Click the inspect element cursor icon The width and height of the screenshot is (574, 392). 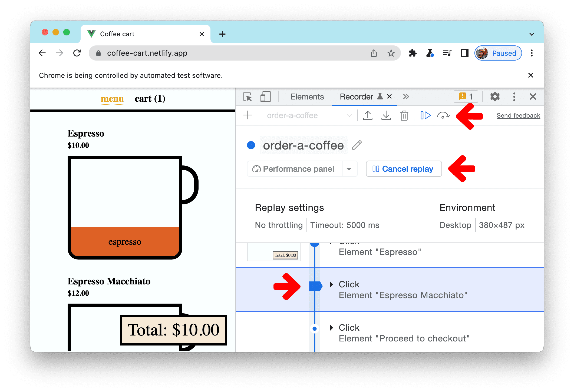coord(247,97)
